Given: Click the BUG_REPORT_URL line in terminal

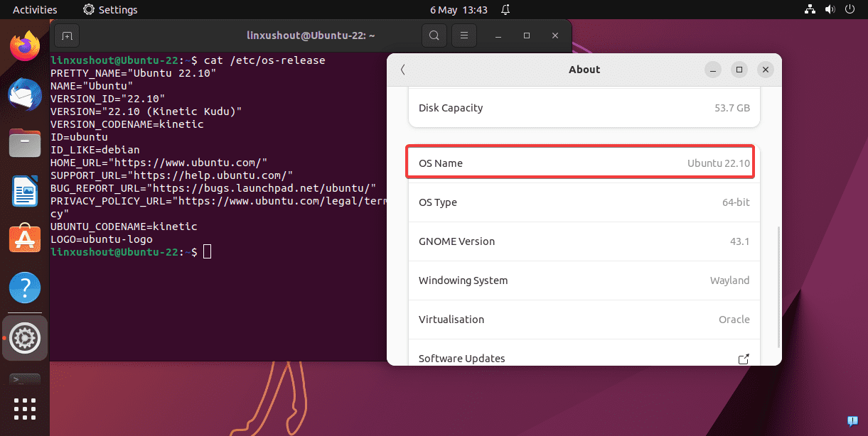Looking at the screenshot, I should coord(213,188).
